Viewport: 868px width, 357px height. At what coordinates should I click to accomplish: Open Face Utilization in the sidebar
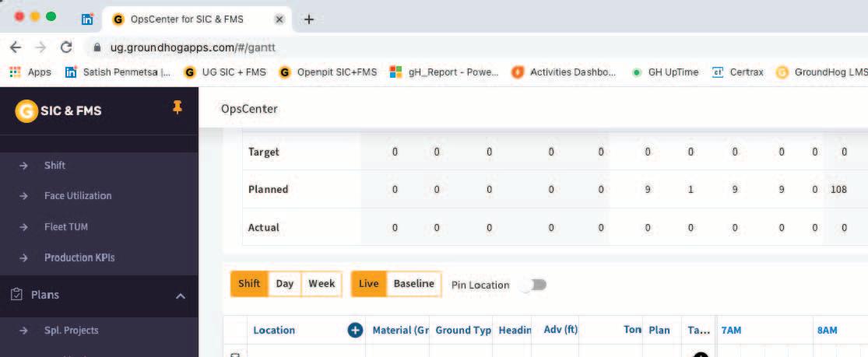click(78, 195)
